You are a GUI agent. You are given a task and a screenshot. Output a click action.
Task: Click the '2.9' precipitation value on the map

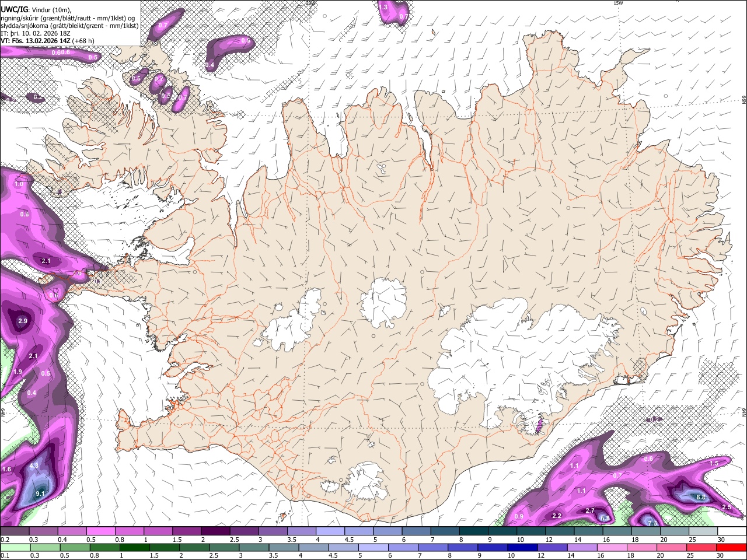click(x=23, y=321)
